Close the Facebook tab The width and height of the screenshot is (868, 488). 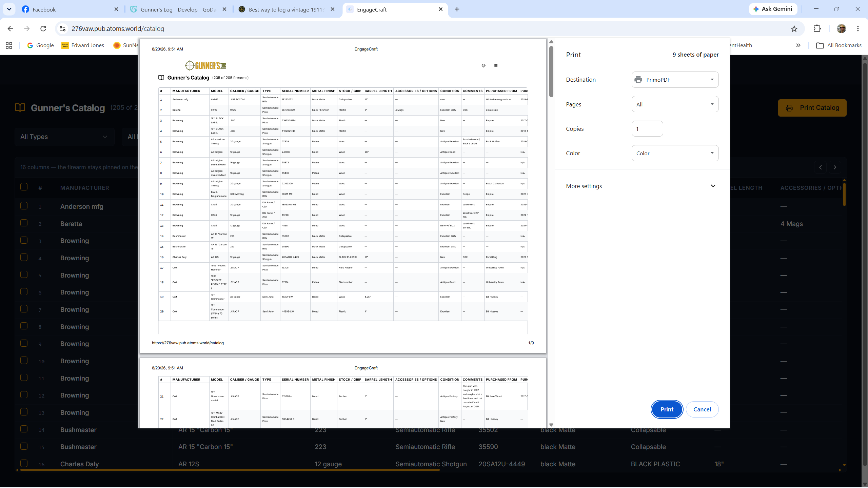116,9
